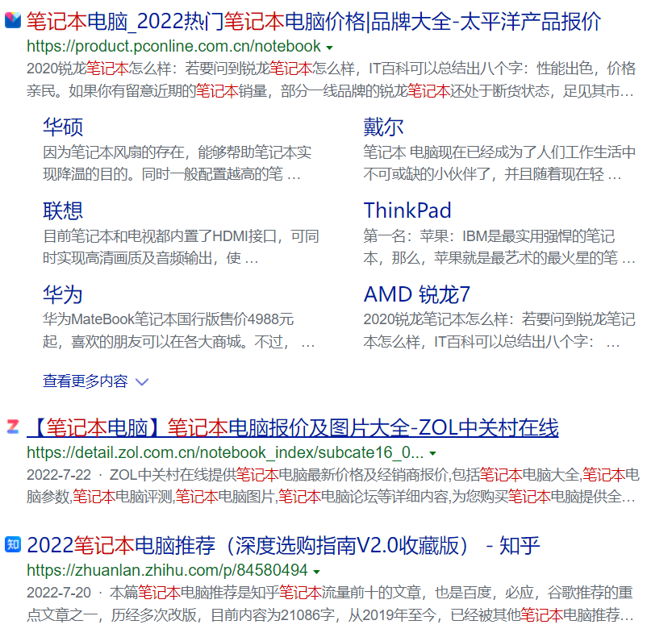Open the ZOL中关村在线 laptop result title
The width and height of the screenshot is (672, 633).
click(292, 427)
